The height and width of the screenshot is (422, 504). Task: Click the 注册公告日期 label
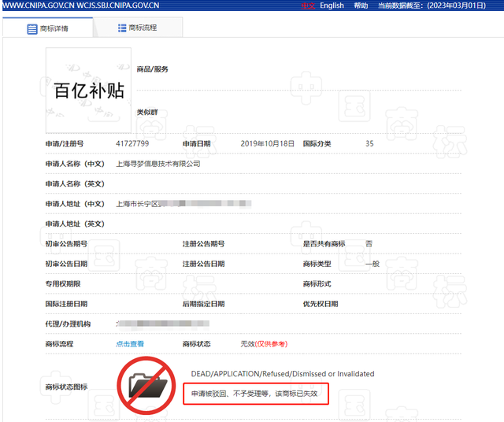(x=203, y=264)
